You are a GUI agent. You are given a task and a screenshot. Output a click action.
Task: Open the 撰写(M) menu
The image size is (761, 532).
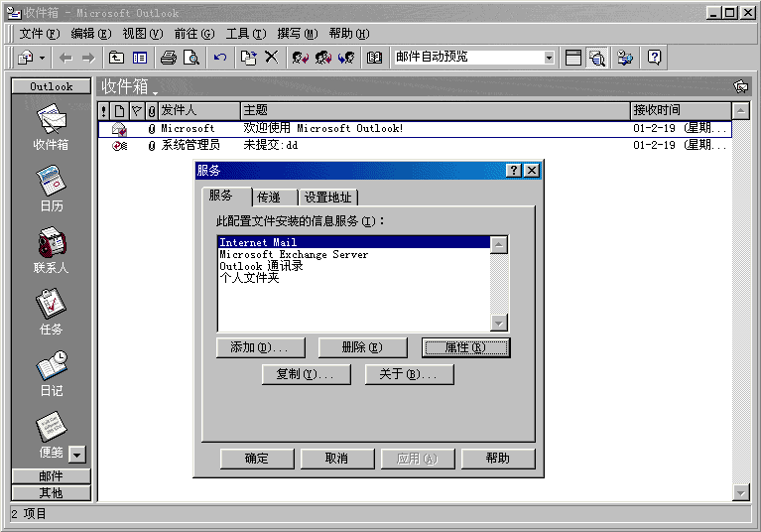tap(297, 34)
